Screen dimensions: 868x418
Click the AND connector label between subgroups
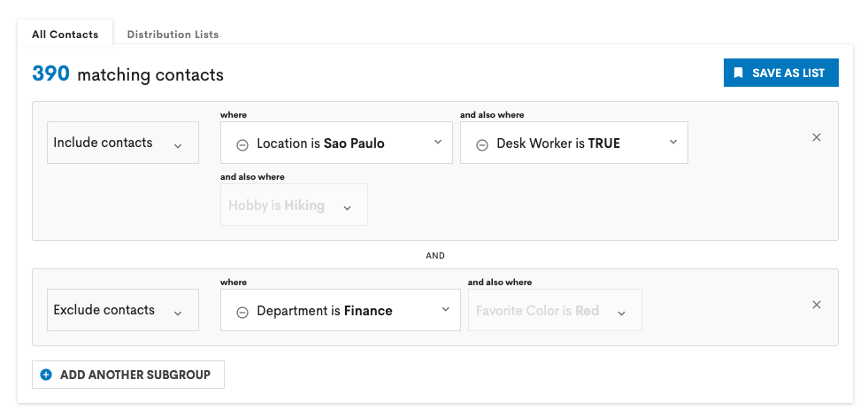pos(435,256)
